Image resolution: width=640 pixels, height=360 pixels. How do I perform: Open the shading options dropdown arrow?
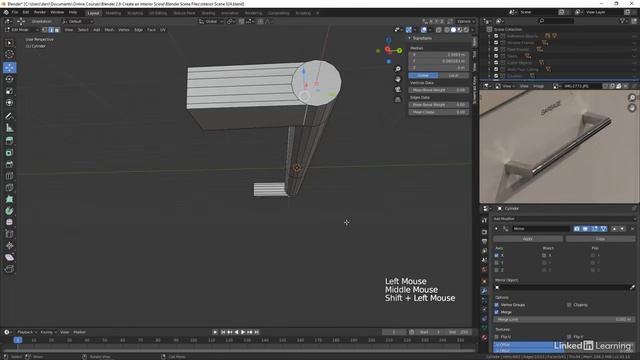point(473,30)
